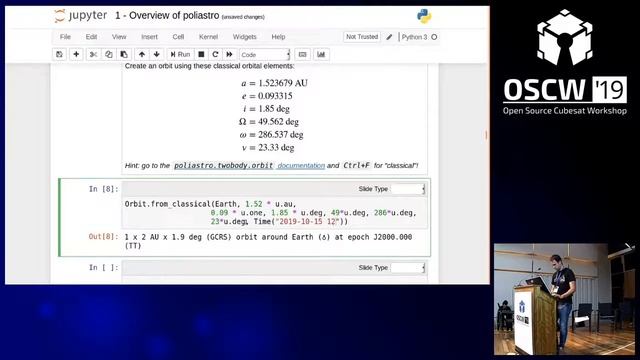
Task: Move selected cell up arrow
Action: [x=142, y=54]
